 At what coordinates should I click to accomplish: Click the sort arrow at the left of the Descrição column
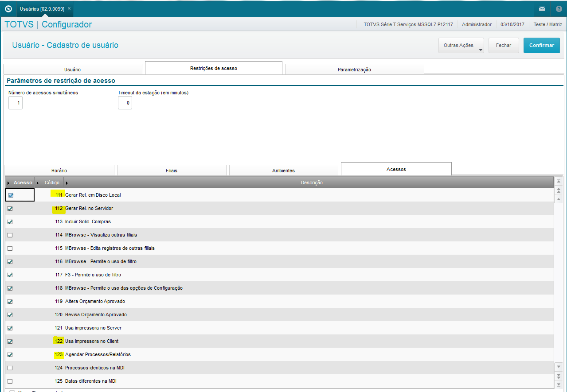(x=67, y=183)
